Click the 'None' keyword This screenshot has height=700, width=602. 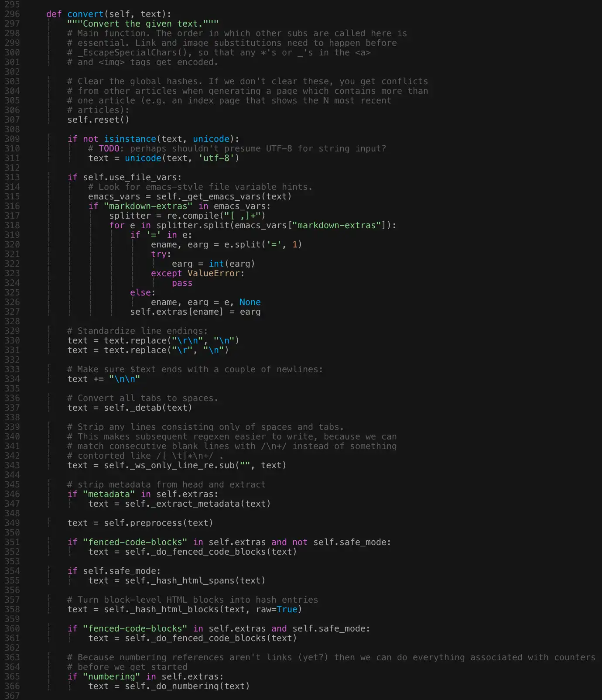coord(250,302)
